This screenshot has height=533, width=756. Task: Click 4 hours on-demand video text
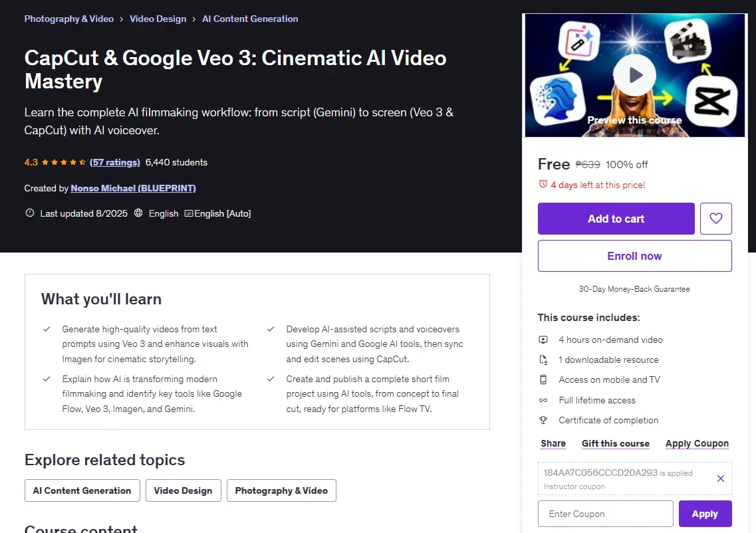[x=610, y=340]
